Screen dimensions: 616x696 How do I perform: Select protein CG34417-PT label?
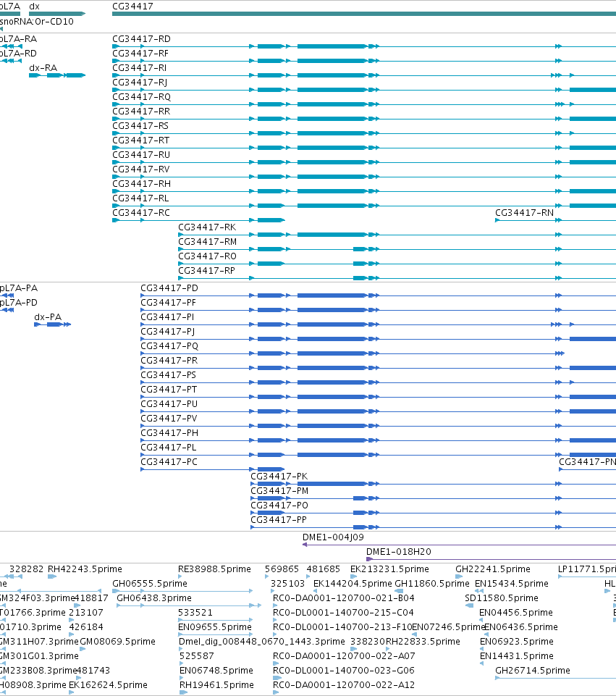[x=169, y=389]
